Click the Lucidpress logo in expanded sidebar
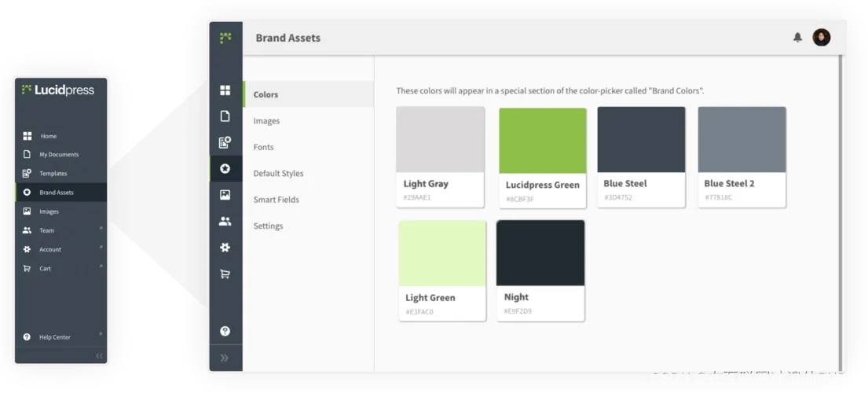This screenshot has width=868, height=393. [x=57, y=90]
